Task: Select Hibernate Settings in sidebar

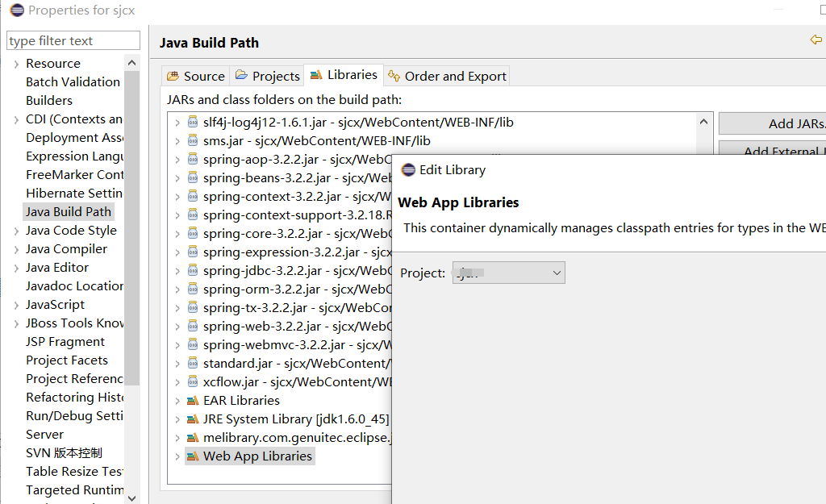Action: pos(74,194)
